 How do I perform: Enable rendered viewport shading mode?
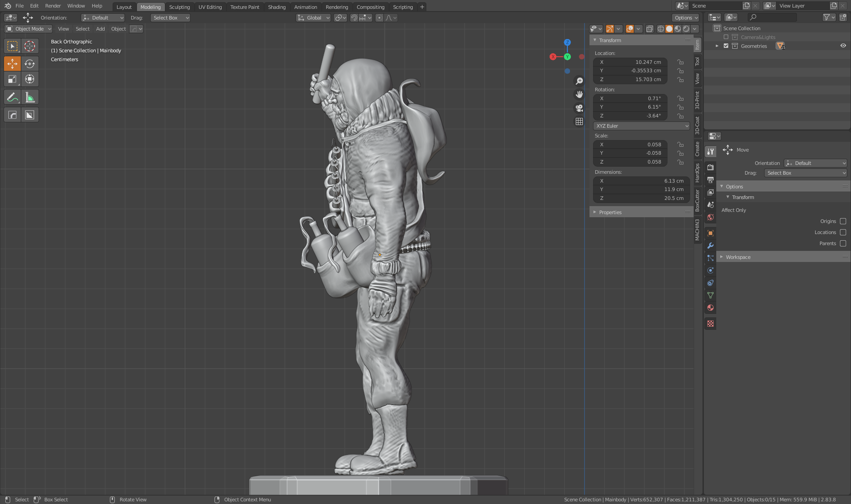tap(686, 29)
